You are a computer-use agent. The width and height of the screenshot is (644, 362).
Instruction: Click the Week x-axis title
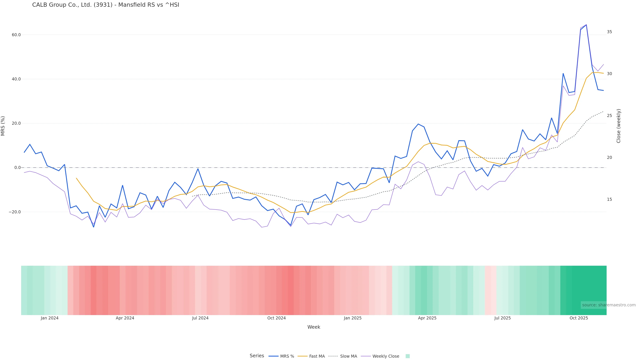click(313, 327)
